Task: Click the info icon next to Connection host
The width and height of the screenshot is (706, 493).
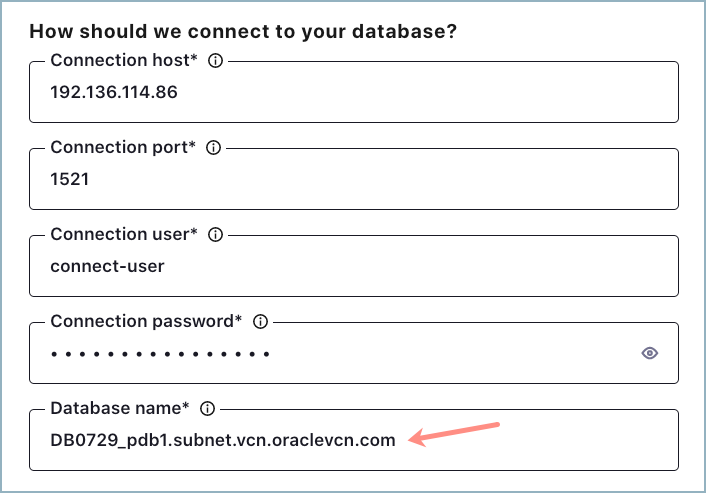Action: pyautogui.click(x=214, y=61)
